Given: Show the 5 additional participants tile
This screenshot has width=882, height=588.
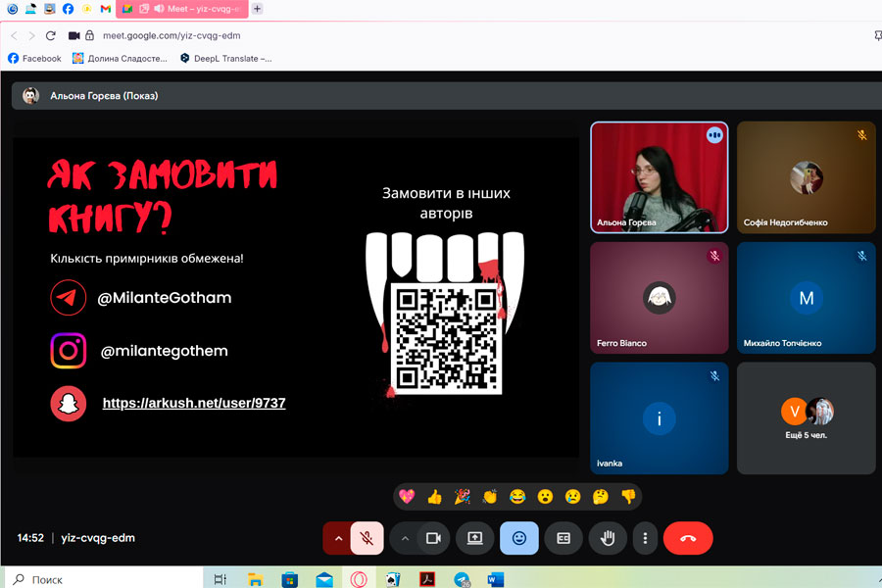Looking at the screenshot, I should click(x=806, y=417).
